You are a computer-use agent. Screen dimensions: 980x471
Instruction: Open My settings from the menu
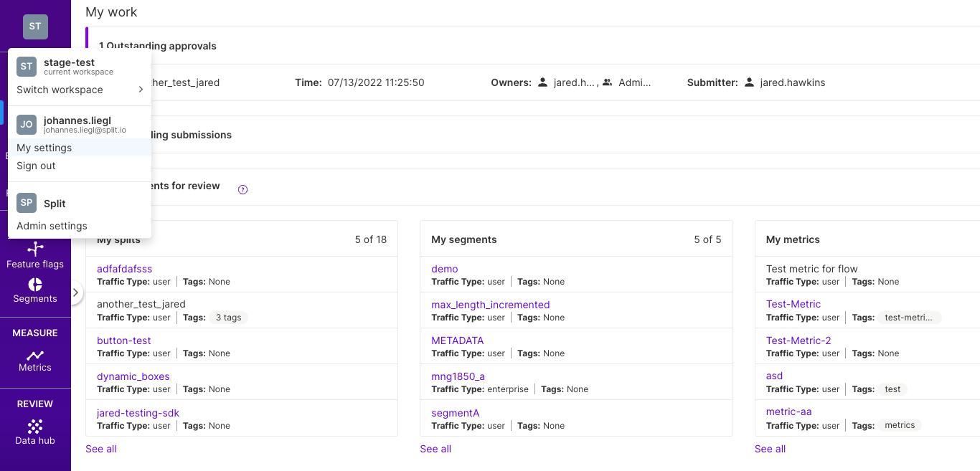pyautogui.click(x=80, y=148)
